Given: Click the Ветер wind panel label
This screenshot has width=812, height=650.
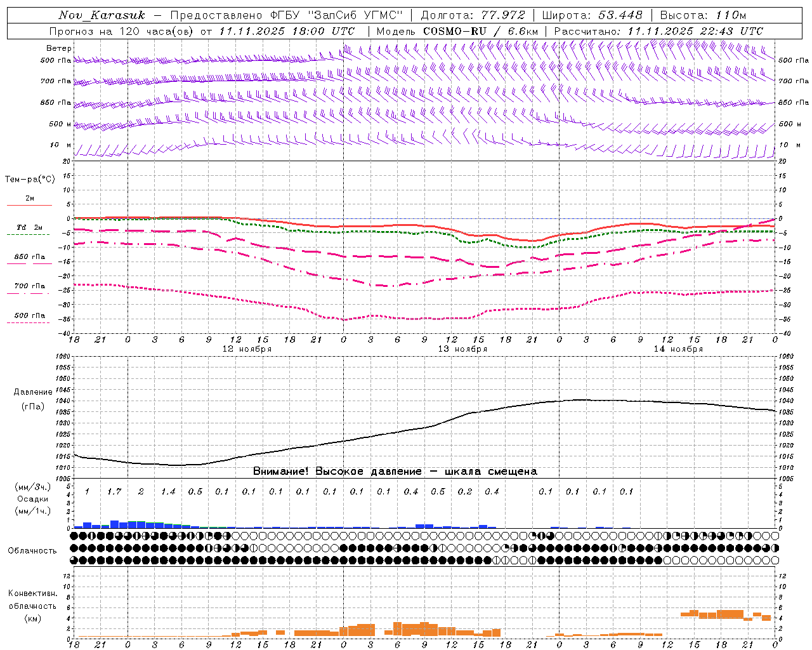Looking at the screenshot, I should pyautogui.click(x=59, y=48).
